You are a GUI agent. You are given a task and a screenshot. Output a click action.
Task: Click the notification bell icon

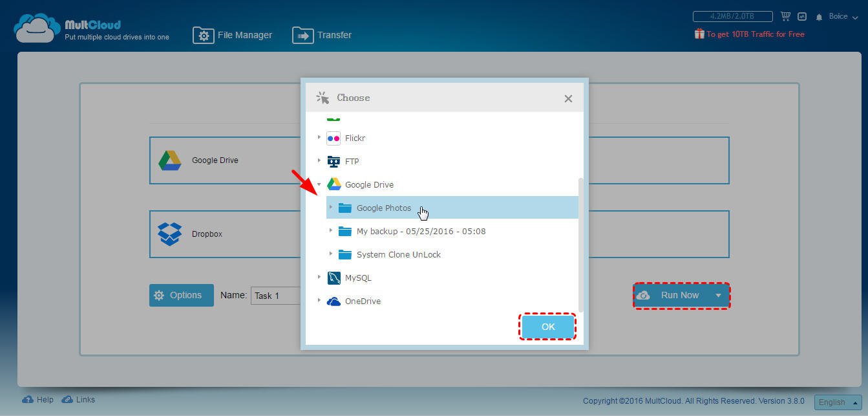(x=820, y=17)
